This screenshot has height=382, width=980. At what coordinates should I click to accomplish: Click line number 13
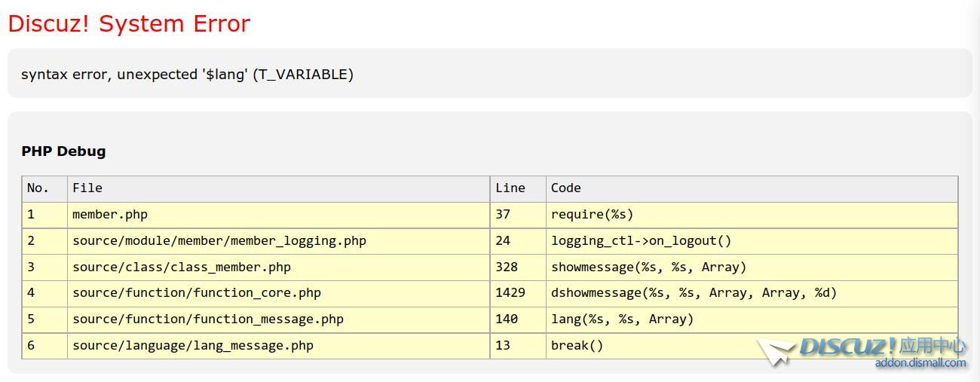[503, 346]
